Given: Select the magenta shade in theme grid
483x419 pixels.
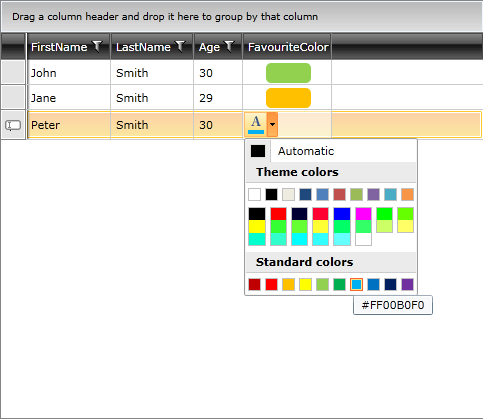Looking at the screenshot, I should point(363,214).
